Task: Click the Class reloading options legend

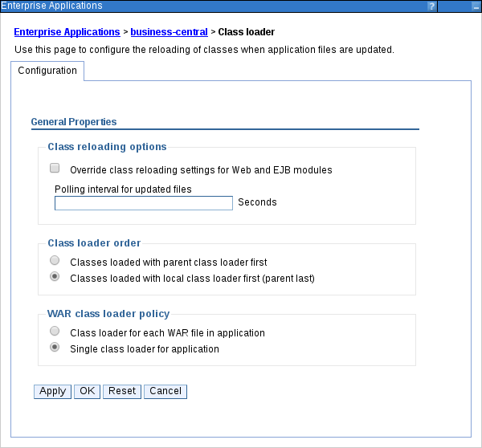Action: pyautogui.click(x=107, y=147)
